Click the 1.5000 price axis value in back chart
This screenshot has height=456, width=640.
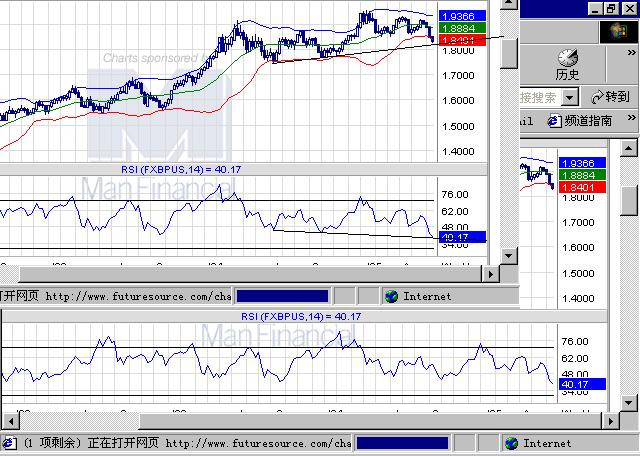578,273
